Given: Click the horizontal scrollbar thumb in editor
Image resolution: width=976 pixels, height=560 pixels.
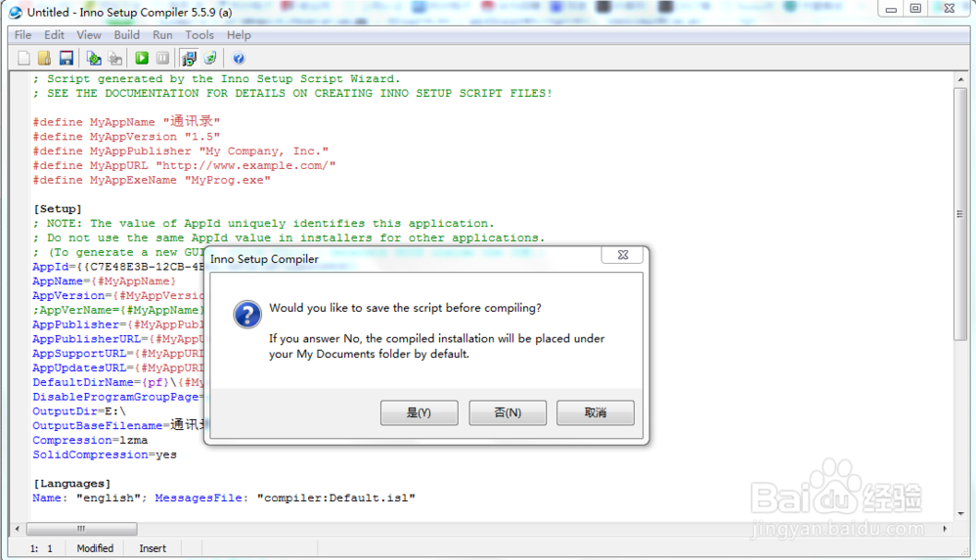Looking at the screenshot, I should (x=81, y=529).
